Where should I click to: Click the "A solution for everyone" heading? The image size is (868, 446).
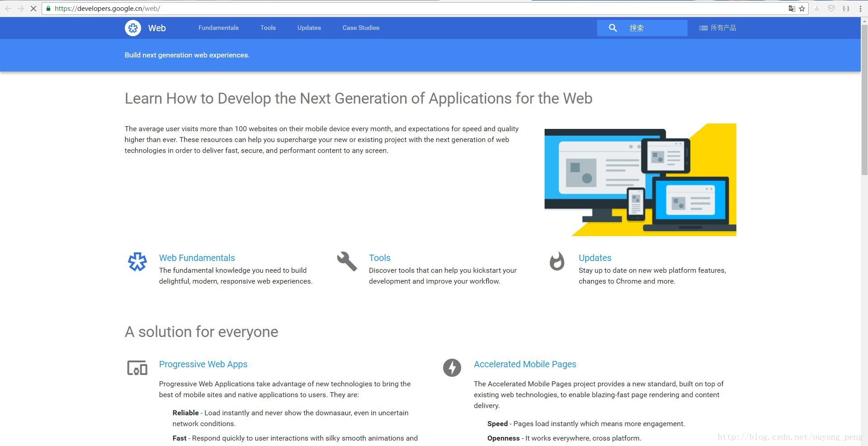201,332
